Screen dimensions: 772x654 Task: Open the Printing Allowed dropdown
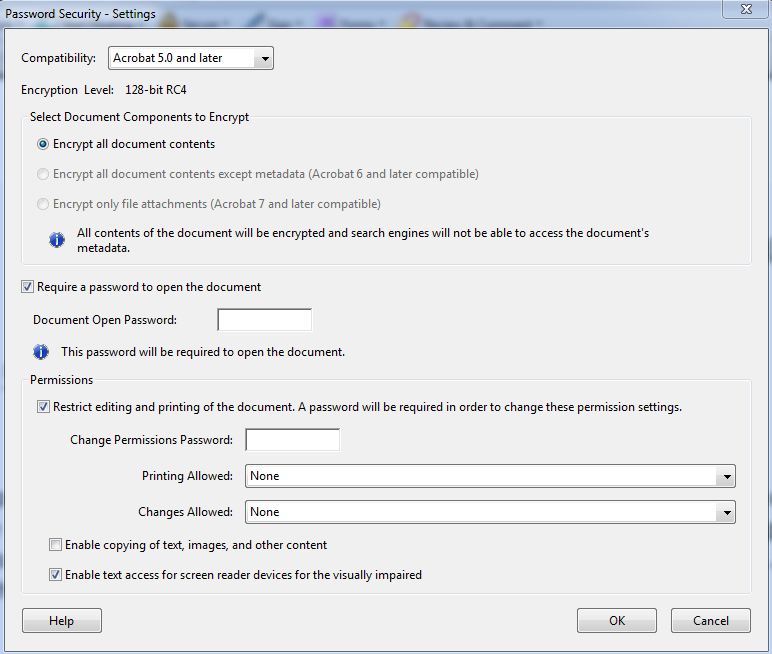(490, 476)
